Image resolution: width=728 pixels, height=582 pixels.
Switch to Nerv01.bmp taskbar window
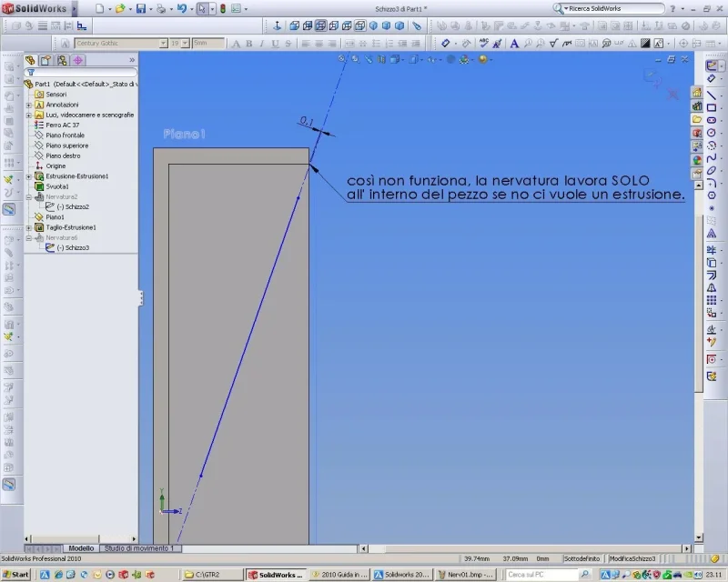466,575
